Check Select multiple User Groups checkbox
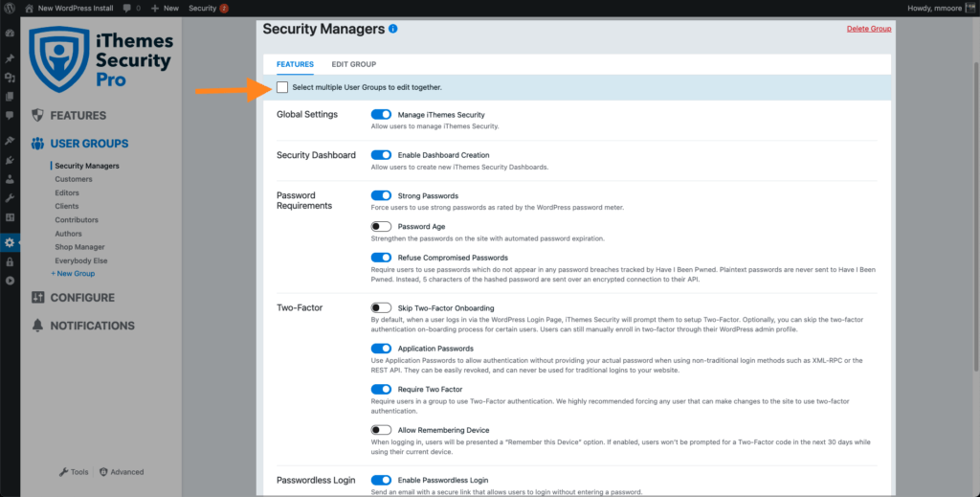 (x=282, y=87)
